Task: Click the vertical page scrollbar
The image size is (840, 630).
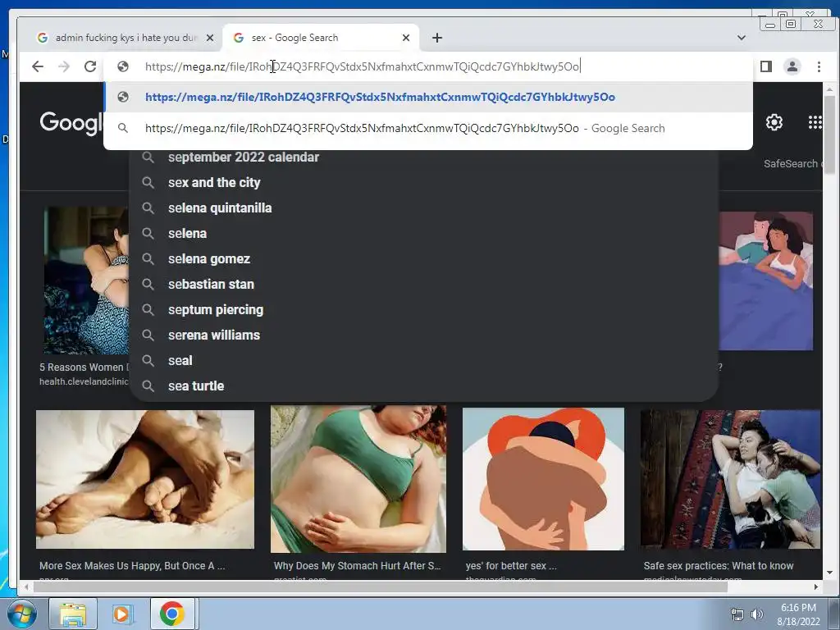Action: point(829,135)
